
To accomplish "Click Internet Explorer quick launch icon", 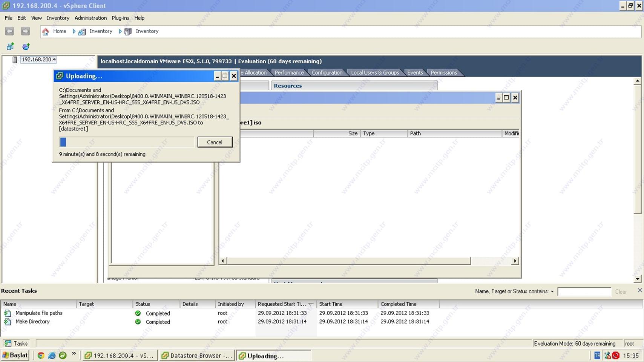I will [52, 355].
